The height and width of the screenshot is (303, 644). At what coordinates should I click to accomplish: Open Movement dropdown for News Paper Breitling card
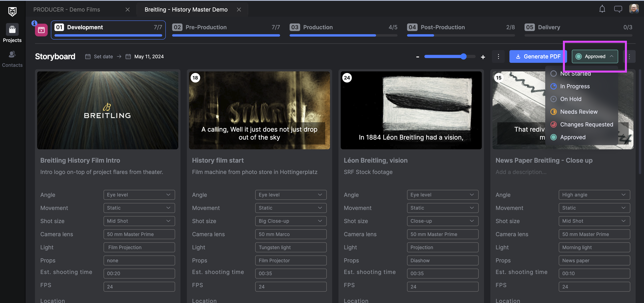594,208
